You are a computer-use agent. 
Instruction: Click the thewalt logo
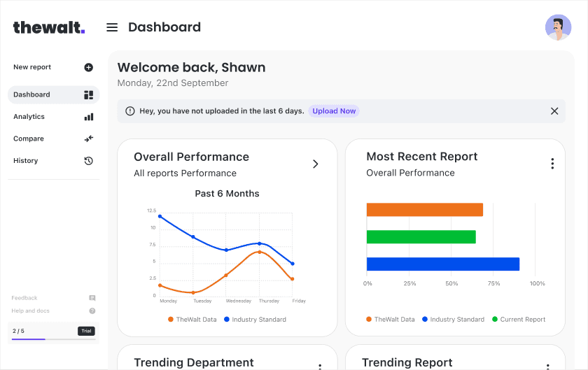coord(49,27)
